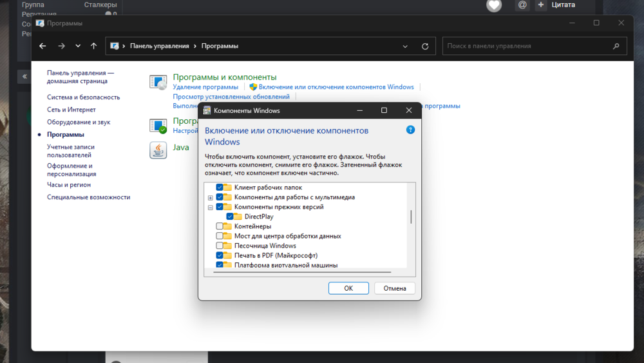Click the Java coffee cup icon
Image resolution: width=644 pixels, height=363 pixels.
[x=158, y=150]
